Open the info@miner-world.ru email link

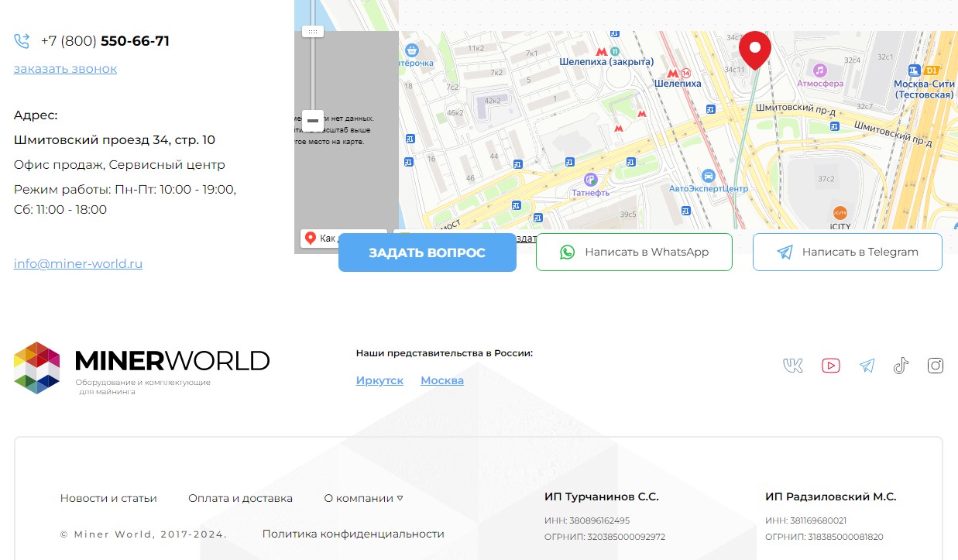[x=78, y=263]
